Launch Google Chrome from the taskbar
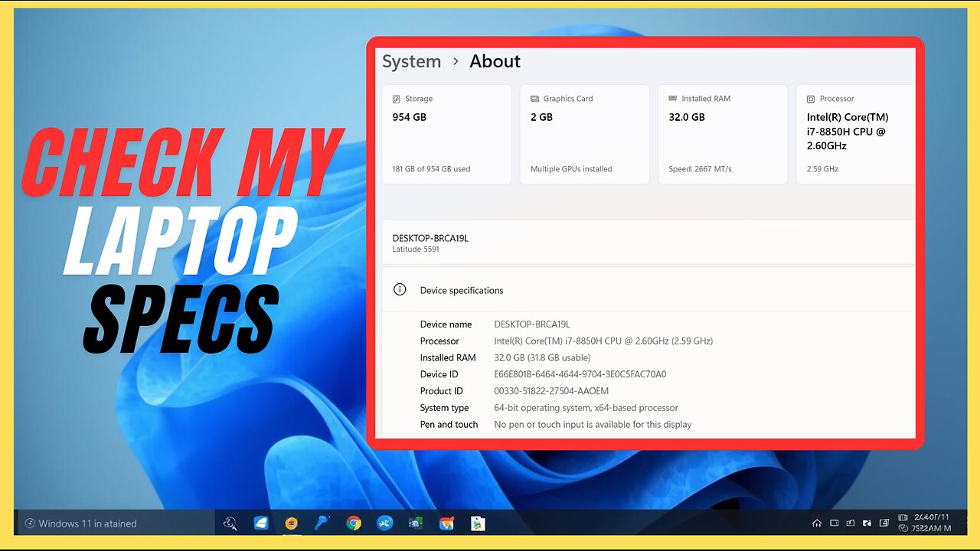The height and width of the screenshot is (551, 980). pyautogui.click(x=353, y=523)
